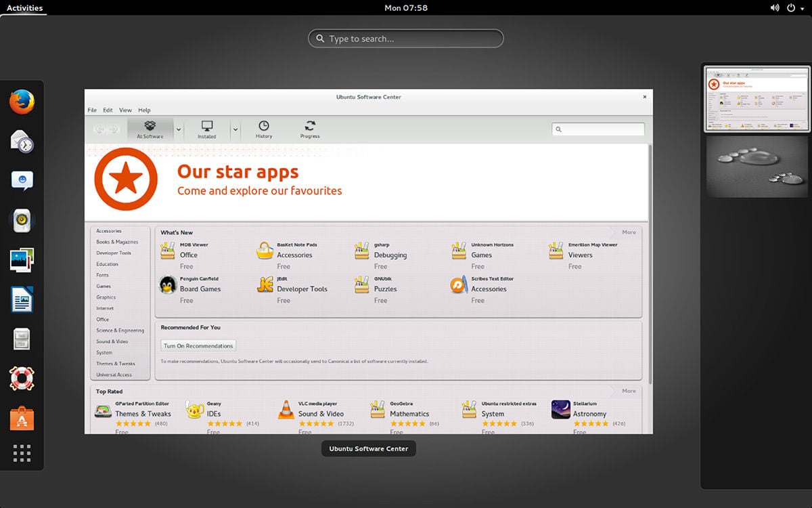Screen dimensions: 812x508
Task: Click More in What's New section
Action: (629, 232)
